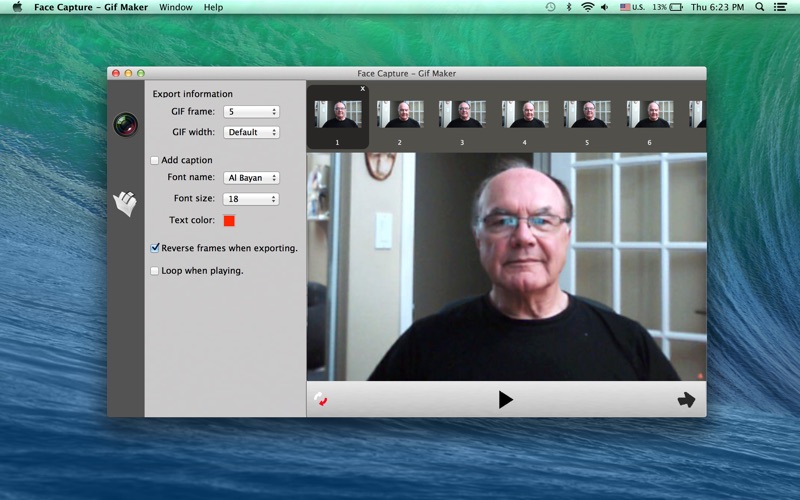Viewport: 800px width, 500px height.
Task: Select frame thumbnail 4
Action: tap(525, 114)
